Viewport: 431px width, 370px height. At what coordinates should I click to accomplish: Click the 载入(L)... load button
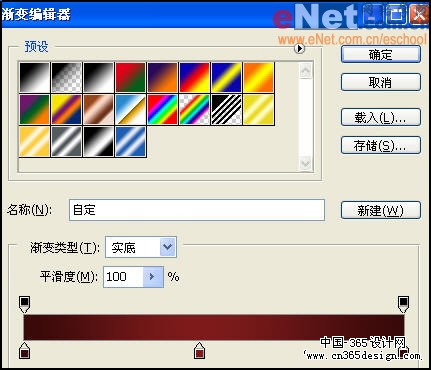coord(381,117)
